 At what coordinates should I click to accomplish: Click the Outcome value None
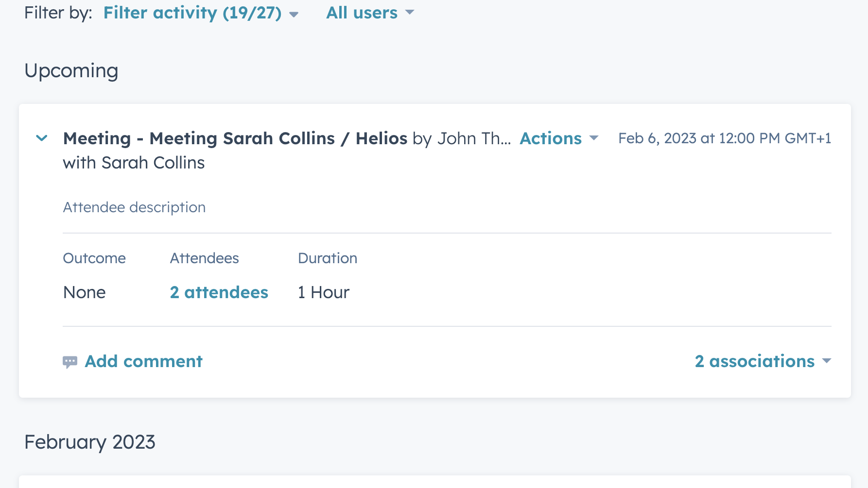tap(84, 292)
